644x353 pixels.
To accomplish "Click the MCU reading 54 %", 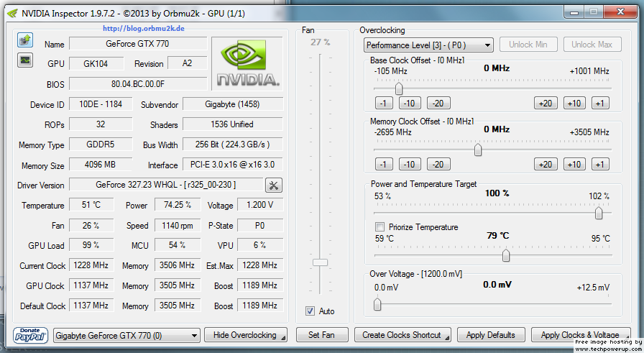I will tap(178, 245).
